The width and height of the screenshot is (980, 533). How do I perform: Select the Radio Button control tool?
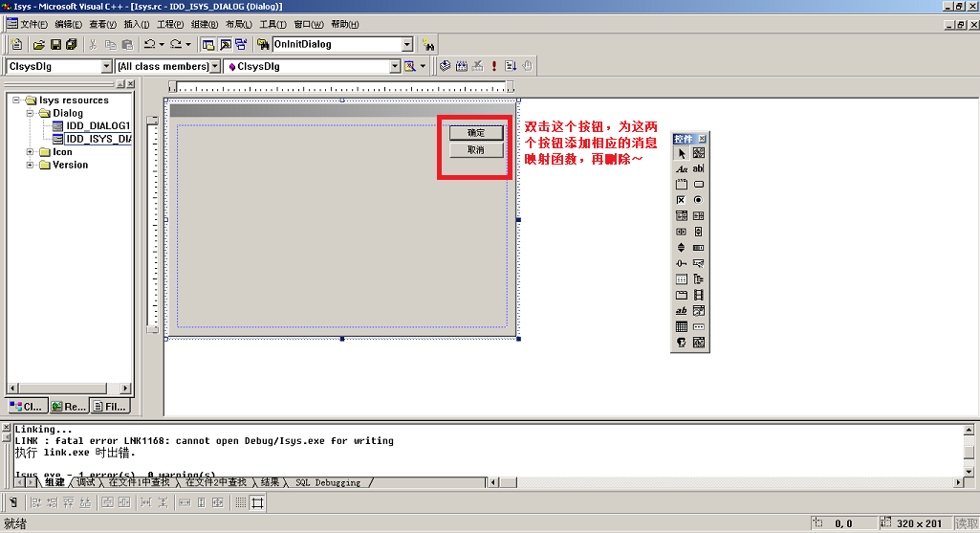tap(699, 200)
